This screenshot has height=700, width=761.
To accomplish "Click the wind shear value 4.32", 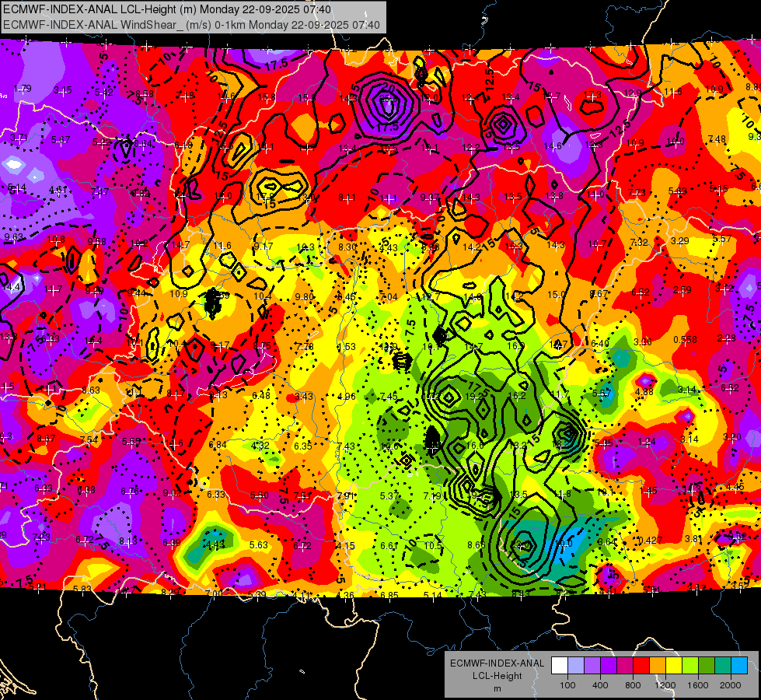I will click(x=260, y=445).
